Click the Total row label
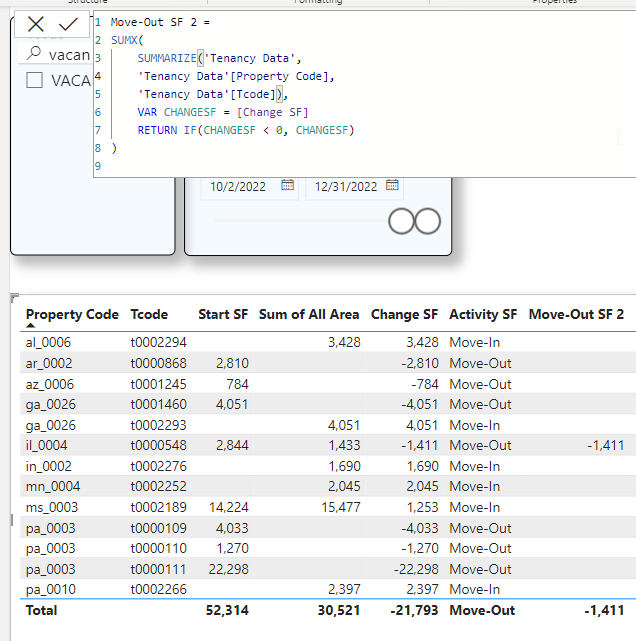This screenshot has width=636, height=641. point(41,610)
